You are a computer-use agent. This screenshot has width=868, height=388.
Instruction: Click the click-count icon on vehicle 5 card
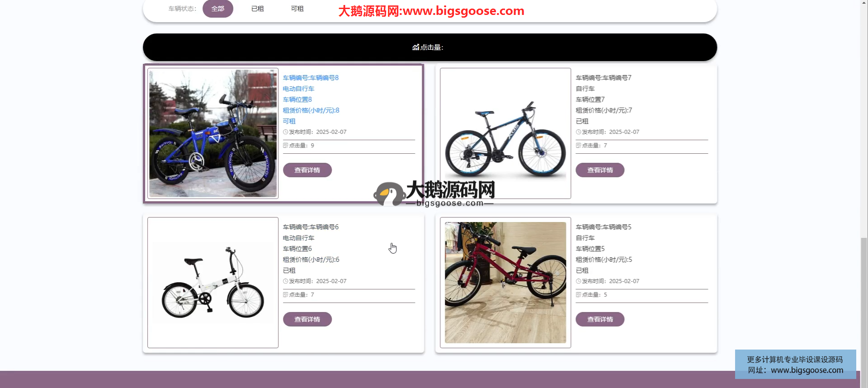coord(578,295)
